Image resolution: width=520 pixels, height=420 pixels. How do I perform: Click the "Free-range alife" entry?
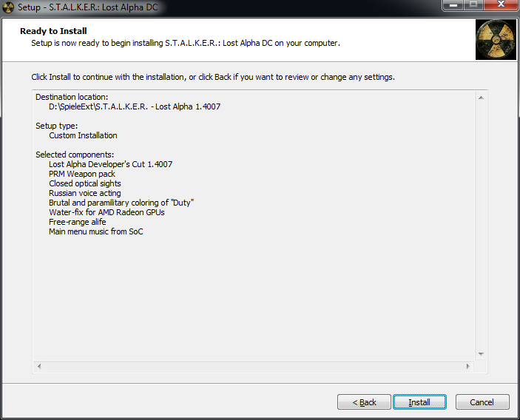pos(77,222)
